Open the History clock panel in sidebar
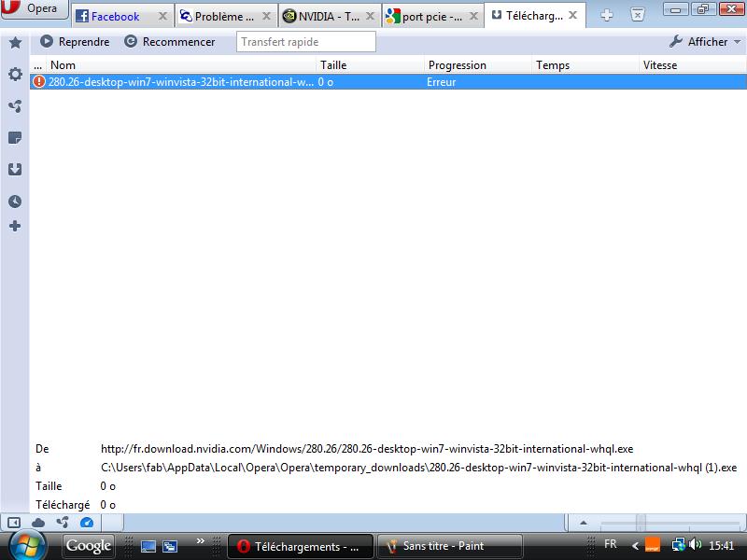Screen dimensions: 747x560 tap(15, 202)
